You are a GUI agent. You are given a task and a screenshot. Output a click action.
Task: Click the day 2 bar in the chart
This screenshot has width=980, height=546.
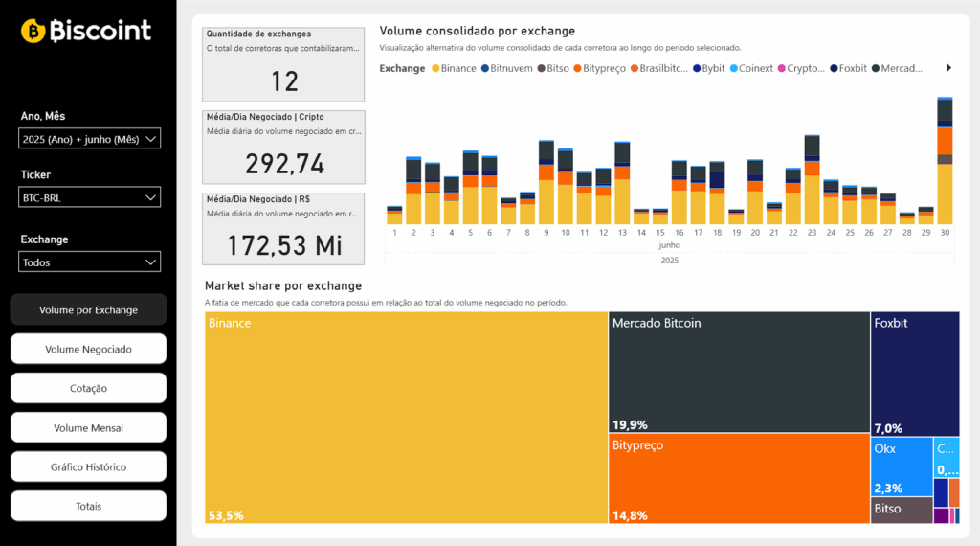pos(413,190)
